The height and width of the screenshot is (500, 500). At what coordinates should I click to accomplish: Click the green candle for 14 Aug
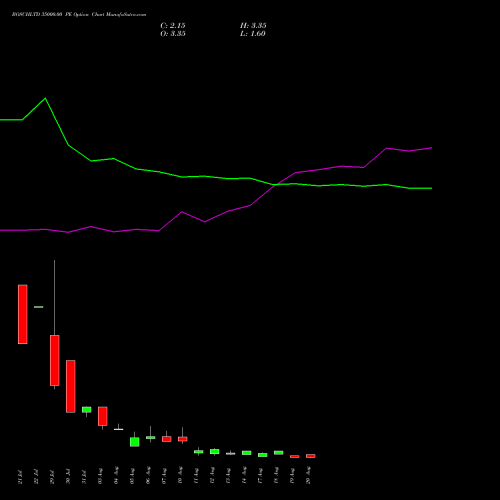(x=247, y=453)
